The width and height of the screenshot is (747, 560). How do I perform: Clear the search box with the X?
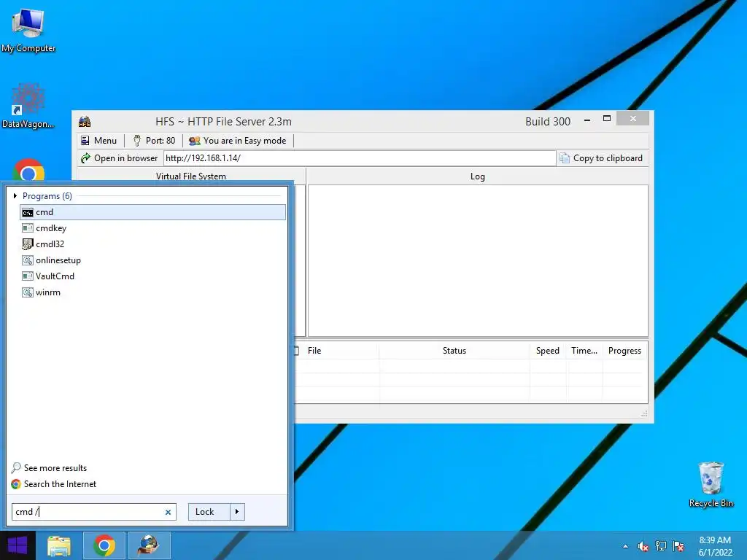coord(168,513)
